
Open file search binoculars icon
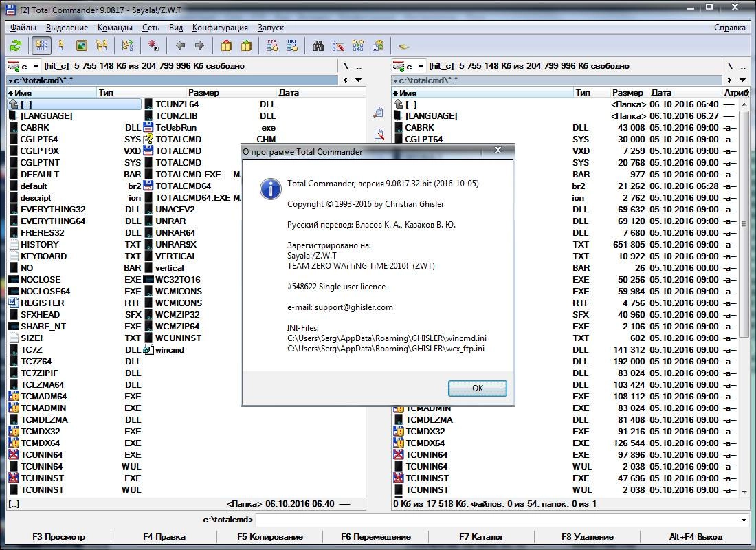[318, 46]
